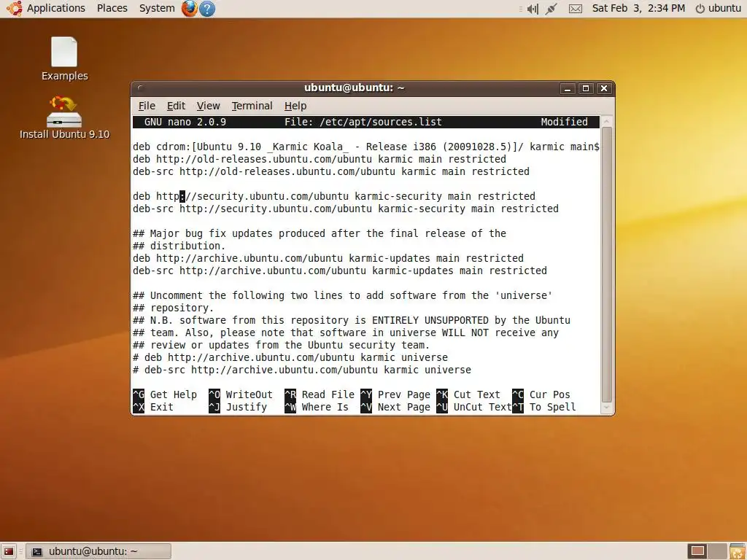The height and width of the screenshot is (560, 747).
Task: Click the trash icon in bottom panel
Action: coord(737,551)
